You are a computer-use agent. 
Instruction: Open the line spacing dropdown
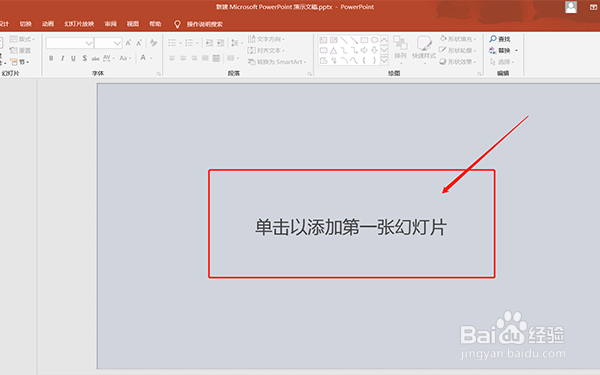[236, 43]
